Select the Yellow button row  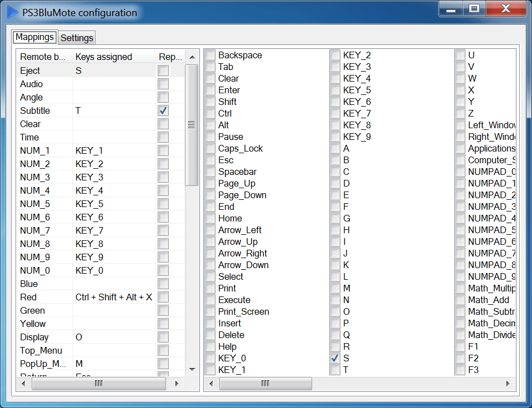tap(101, 324)
